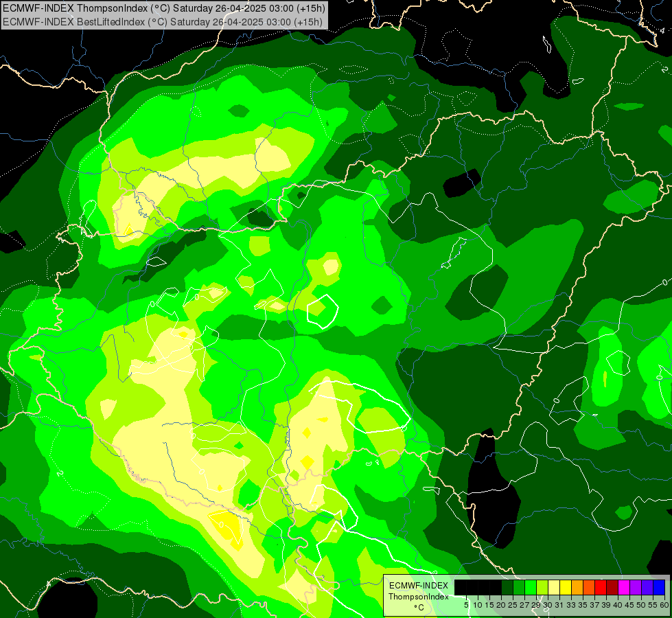The width and height of the screenshot is (672, 618).
Task: Click the dark red 39-40 legend swatch
Action: point(612,588)
